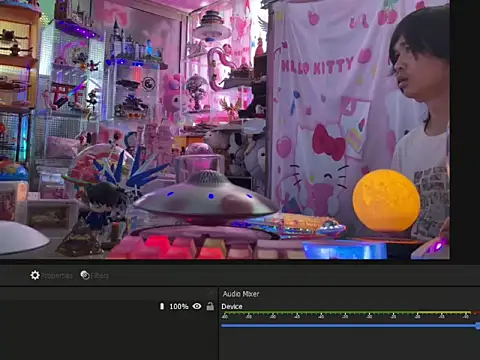
Task: Click the Filters text label in source toolbar
Action: point(100,276)
